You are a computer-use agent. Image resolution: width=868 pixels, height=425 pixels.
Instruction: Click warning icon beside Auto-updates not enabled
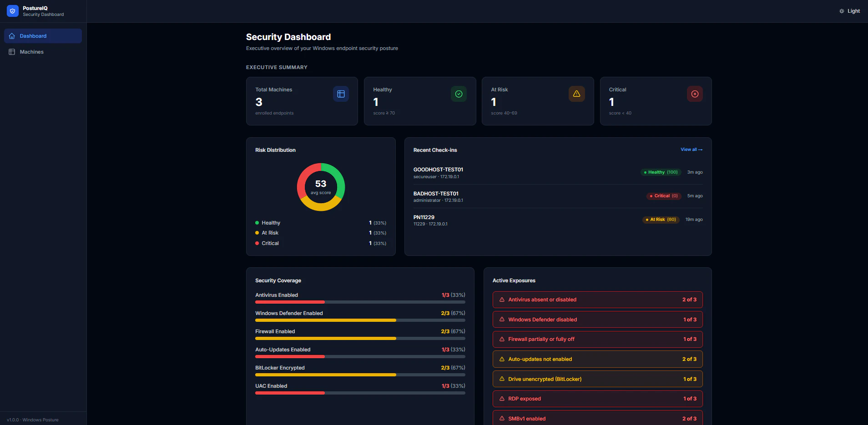[502, 359]
